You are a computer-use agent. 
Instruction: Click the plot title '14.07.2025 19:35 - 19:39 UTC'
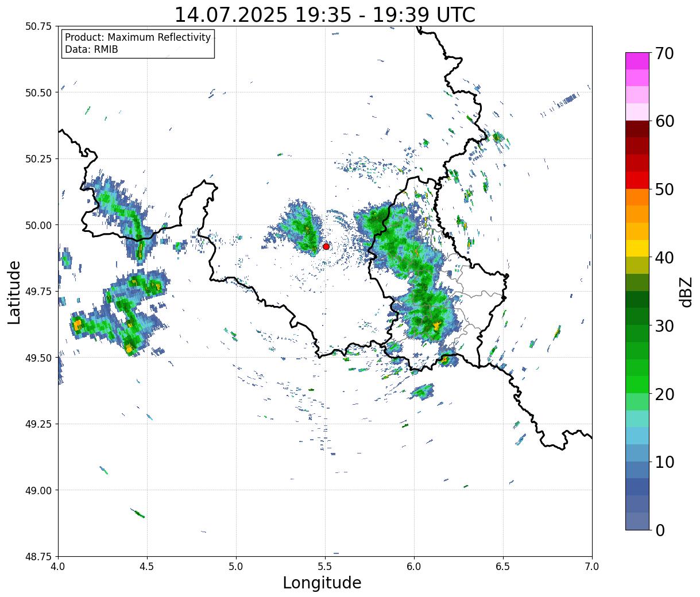click(325, 14)
